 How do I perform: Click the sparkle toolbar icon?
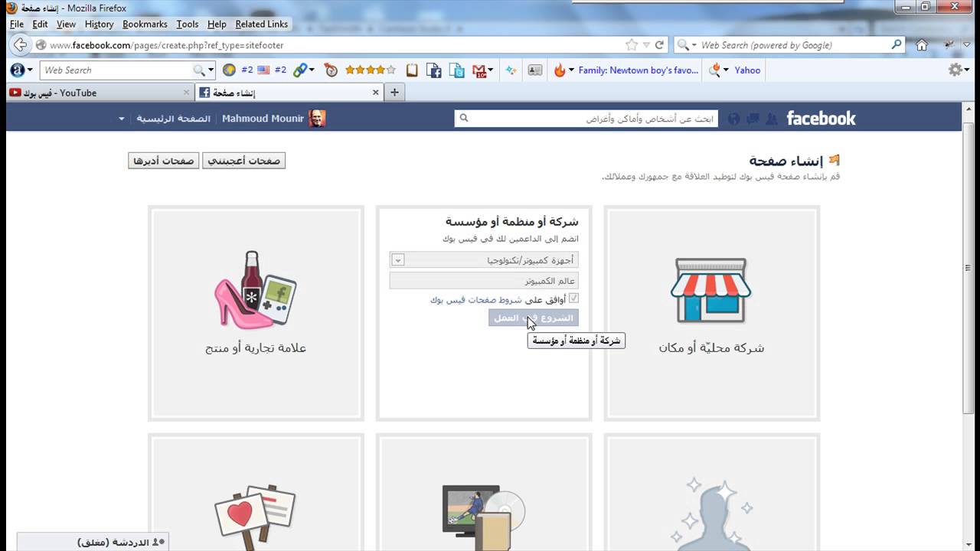511,70
